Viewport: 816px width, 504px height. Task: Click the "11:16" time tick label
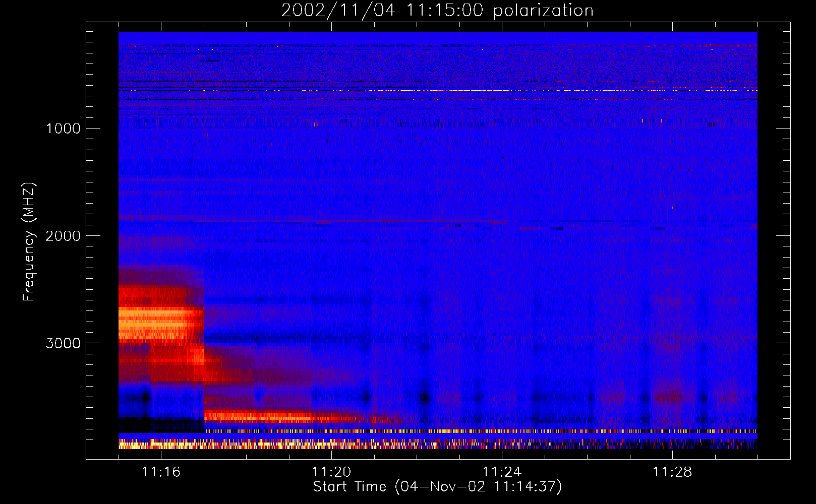click(161, 472)
